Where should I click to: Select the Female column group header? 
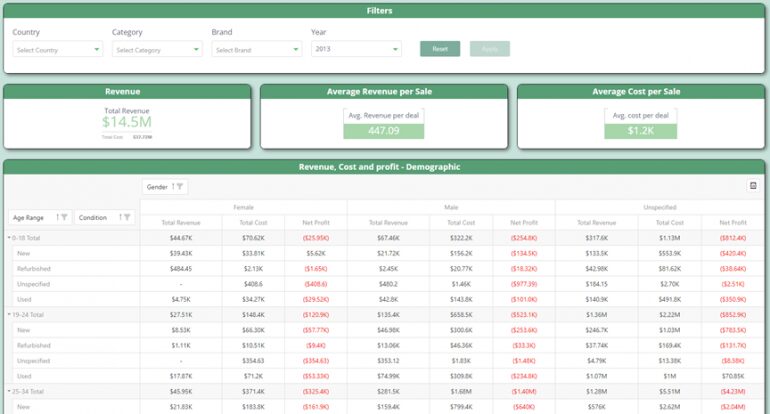243,207
